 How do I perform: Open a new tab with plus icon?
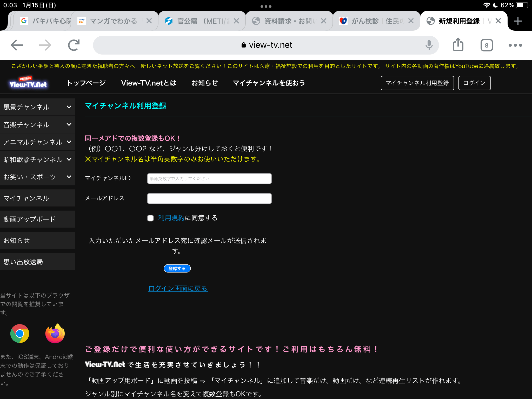(518, 21)
